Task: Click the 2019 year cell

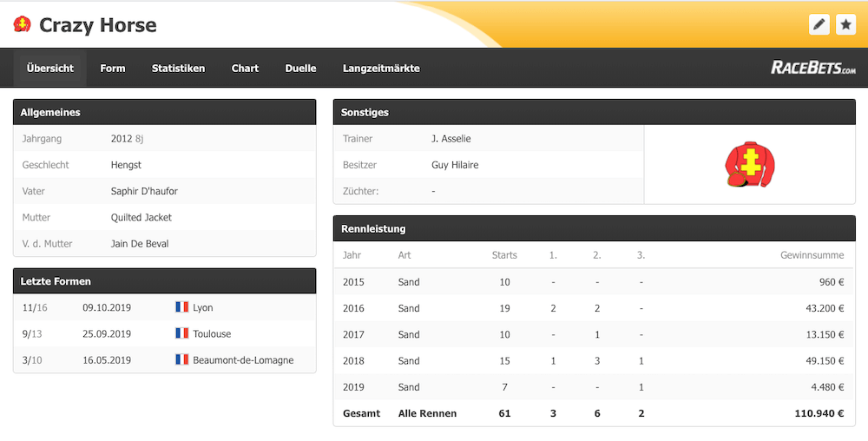Action: tap(353, 387)
